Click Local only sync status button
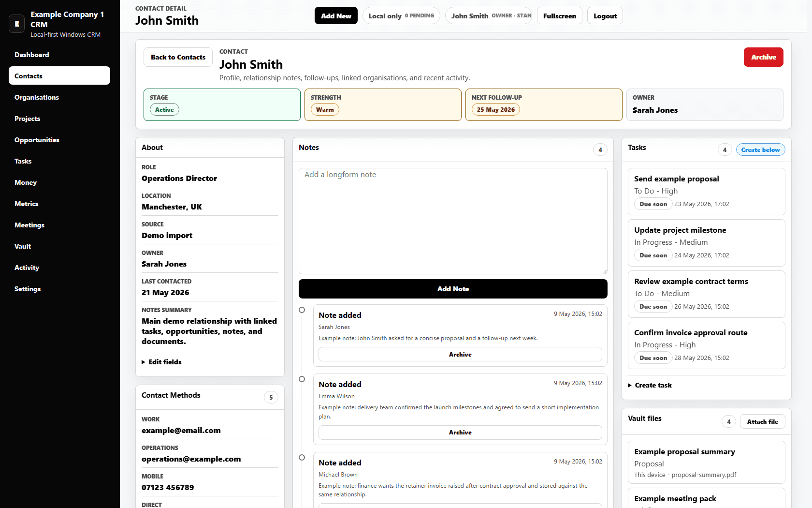Viewport: 812px width, 508px height. tap(401, 15)
